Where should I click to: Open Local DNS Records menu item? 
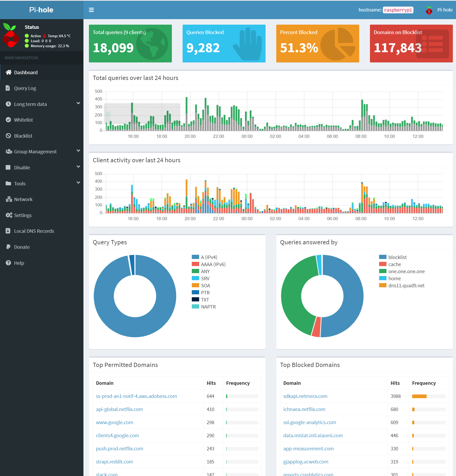[x=42, y=231]
